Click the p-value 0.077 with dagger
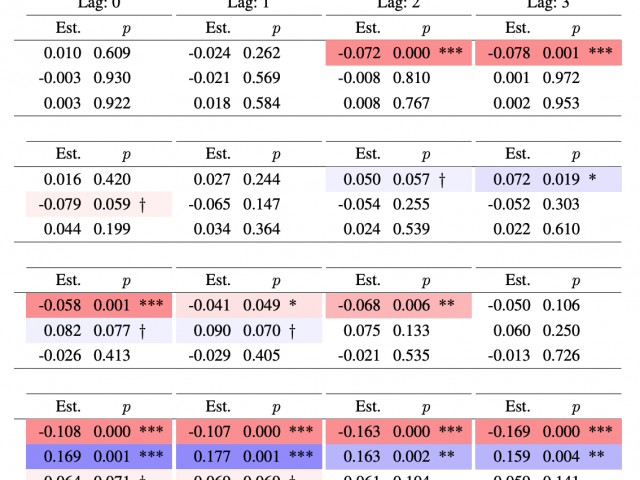640x480 pixels. pos(111,331)
